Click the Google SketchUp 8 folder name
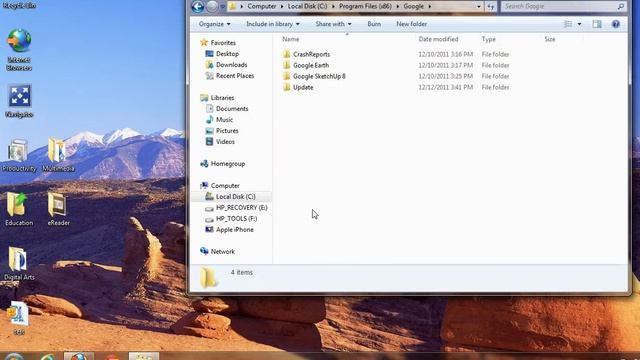Viewport: 640px width, 360px height. point(319,76)
